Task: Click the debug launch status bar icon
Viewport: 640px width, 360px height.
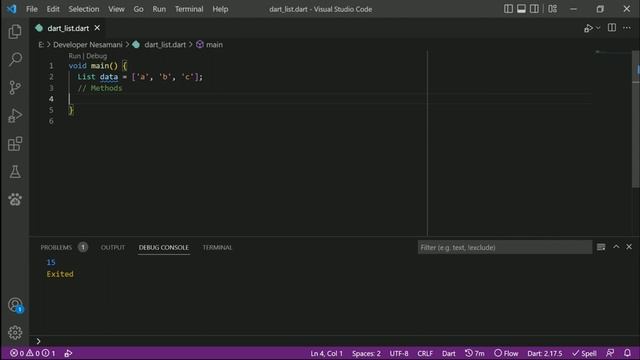Action: tap(68, 353)
